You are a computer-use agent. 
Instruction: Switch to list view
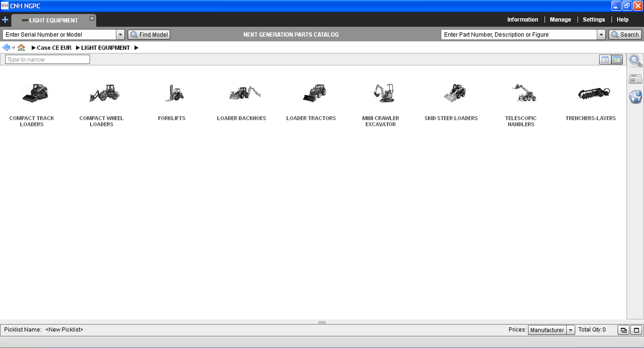605,60
